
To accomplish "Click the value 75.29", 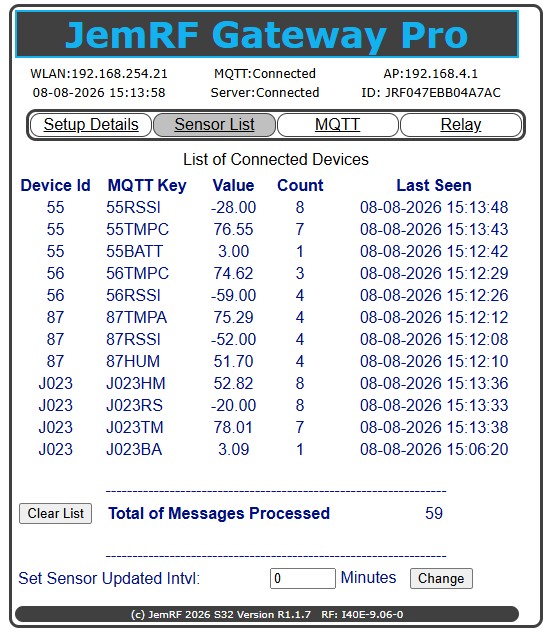I will click(233, 318).
